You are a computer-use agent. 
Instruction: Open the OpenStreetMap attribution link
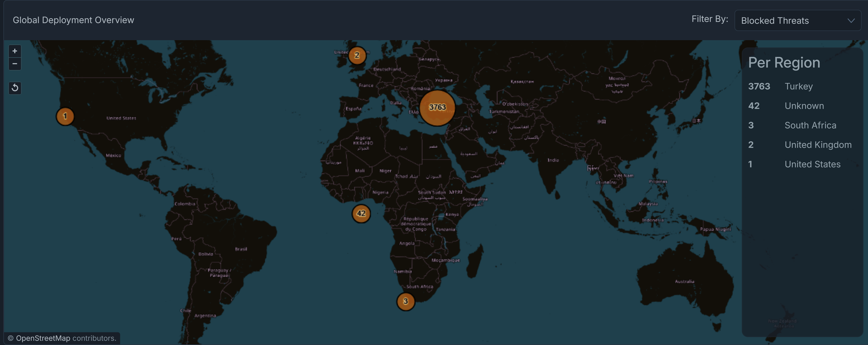click(43, 338)
